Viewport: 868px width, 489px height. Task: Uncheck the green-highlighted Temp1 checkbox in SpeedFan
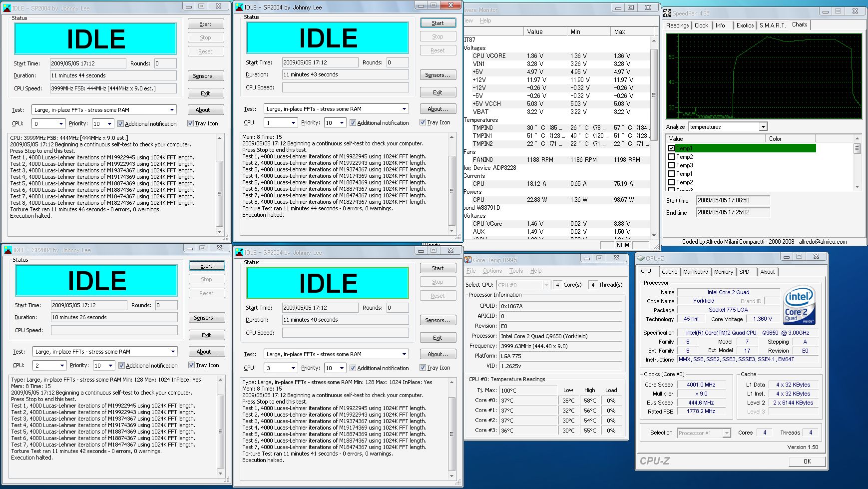[671, 148]
